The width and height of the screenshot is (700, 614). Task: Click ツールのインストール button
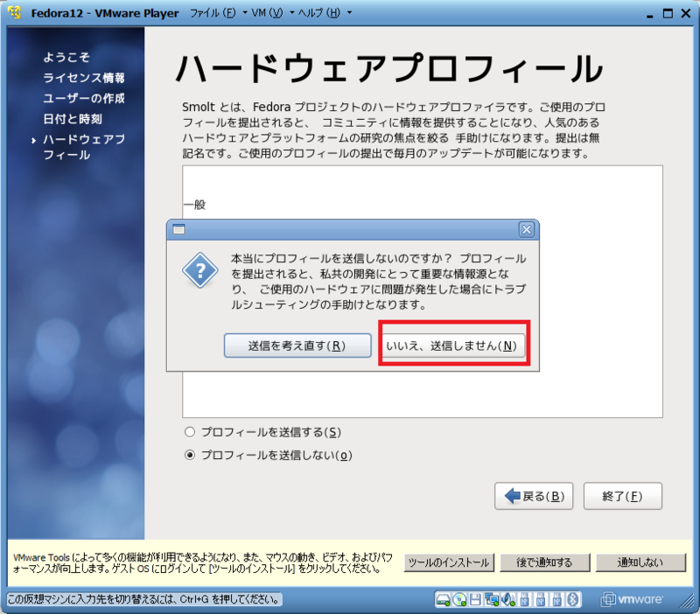point(449,562)
